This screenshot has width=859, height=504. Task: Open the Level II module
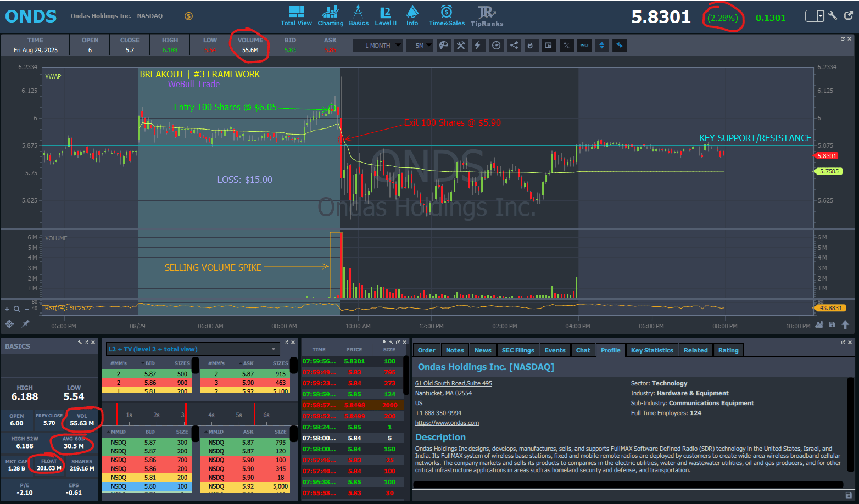click(386, 16)
